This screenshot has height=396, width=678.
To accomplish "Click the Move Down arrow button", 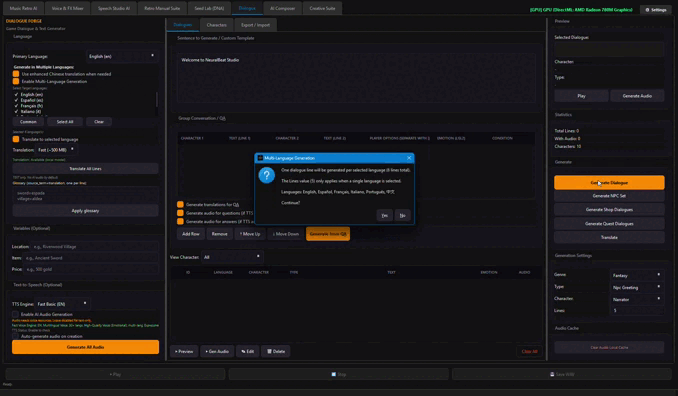I will [x=285, y=234].
